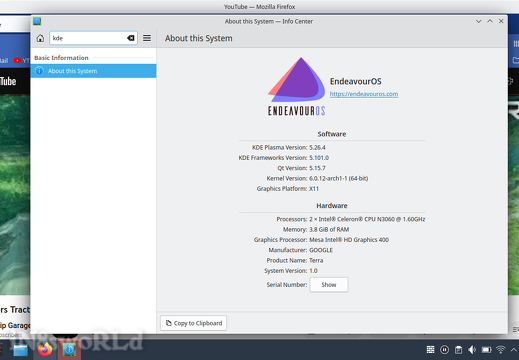Open the clipboard tray applet

pos(458,350)
